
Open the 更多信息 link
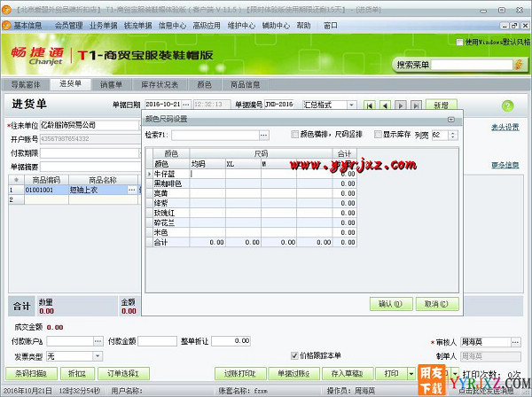[x=505, y=165]
